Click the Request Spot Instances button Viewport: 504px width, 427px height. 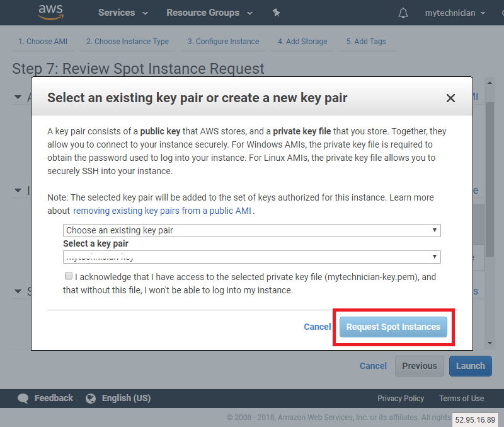coord(393,327)
